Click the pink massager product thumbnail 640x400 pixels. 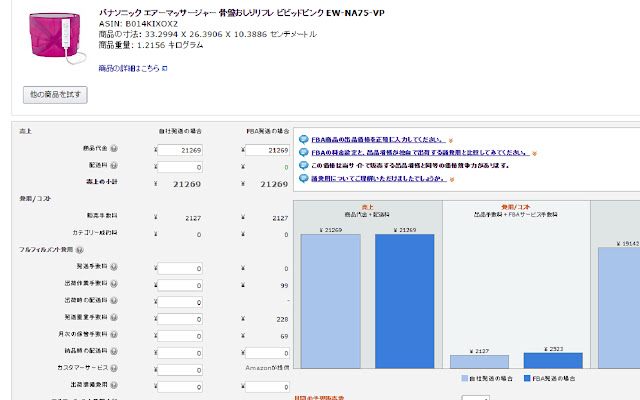pyautogui.click(x=53, y=30)
